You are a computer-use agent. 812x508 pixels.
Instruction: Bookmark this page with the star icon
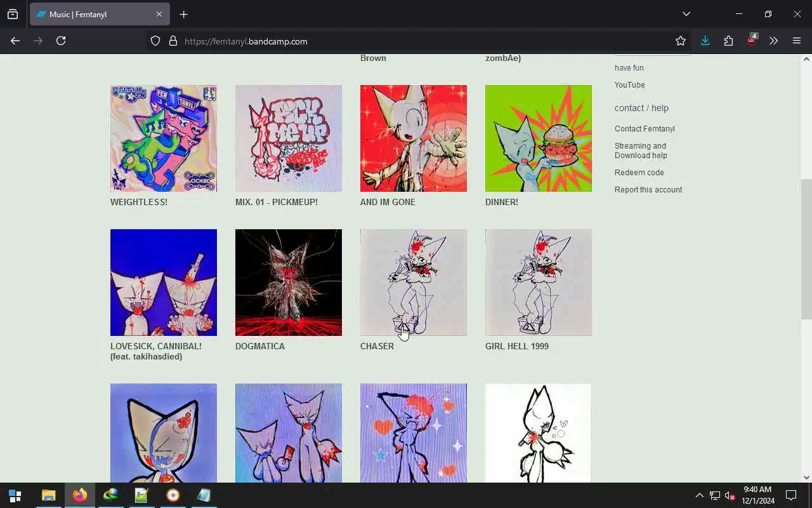click(681, 41)
